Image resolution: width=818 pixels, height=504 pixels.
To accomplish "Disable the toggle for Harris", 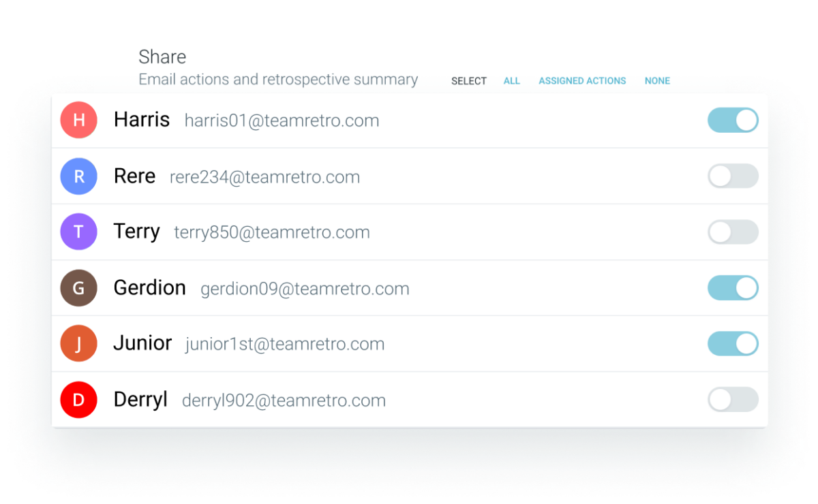I will coord(733,120).
